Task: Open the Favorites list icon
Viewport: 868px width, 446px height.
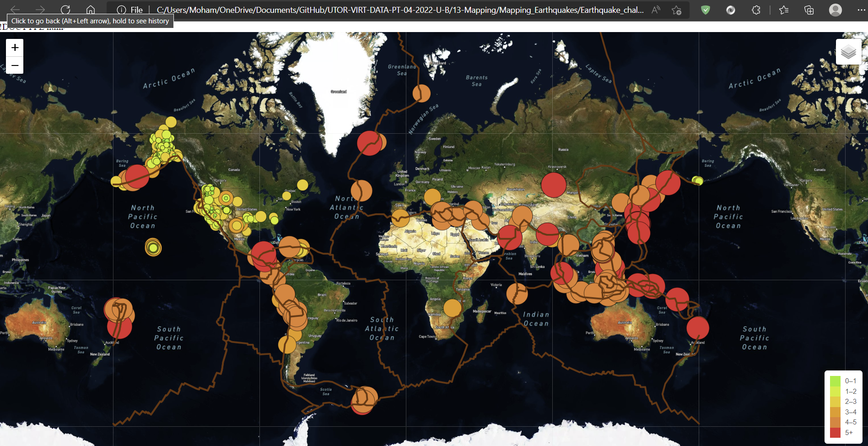Action: click(x=784, y=10)
